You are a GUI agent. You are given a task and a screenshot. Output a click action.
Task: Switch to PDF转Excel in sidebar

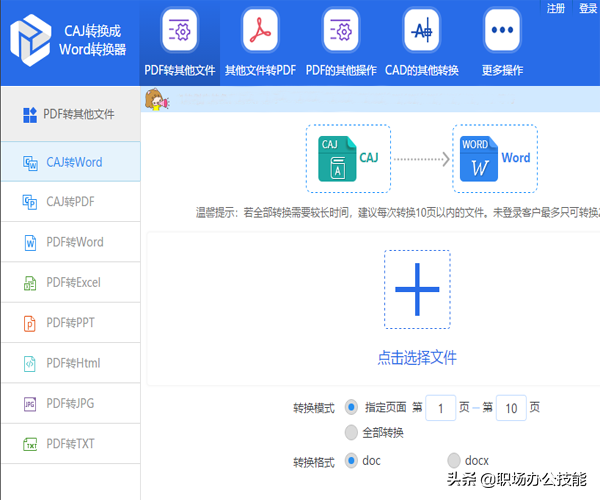coord(71,283)
